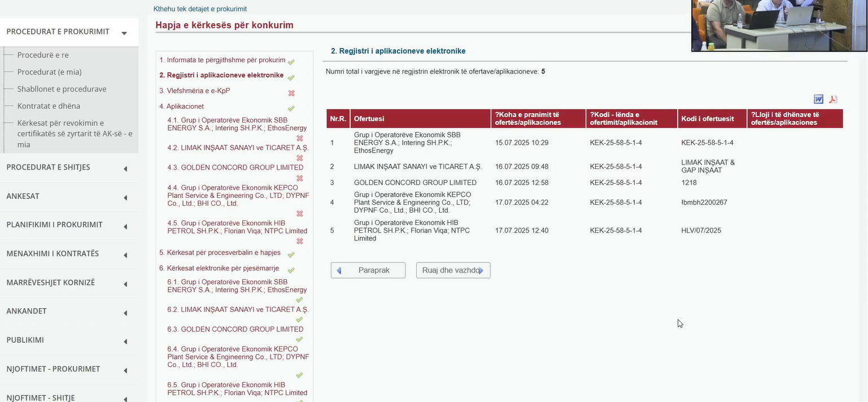Click green check beside Informata te përgjithshme

click(291, 62)
